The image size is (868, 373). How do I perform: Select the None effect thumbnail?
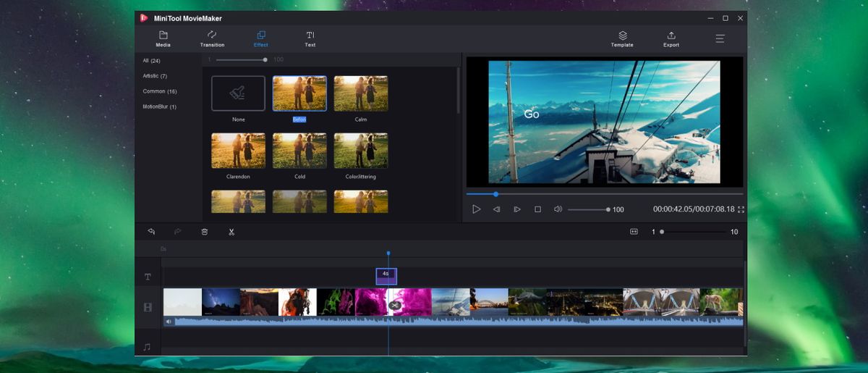click(239, 93)
